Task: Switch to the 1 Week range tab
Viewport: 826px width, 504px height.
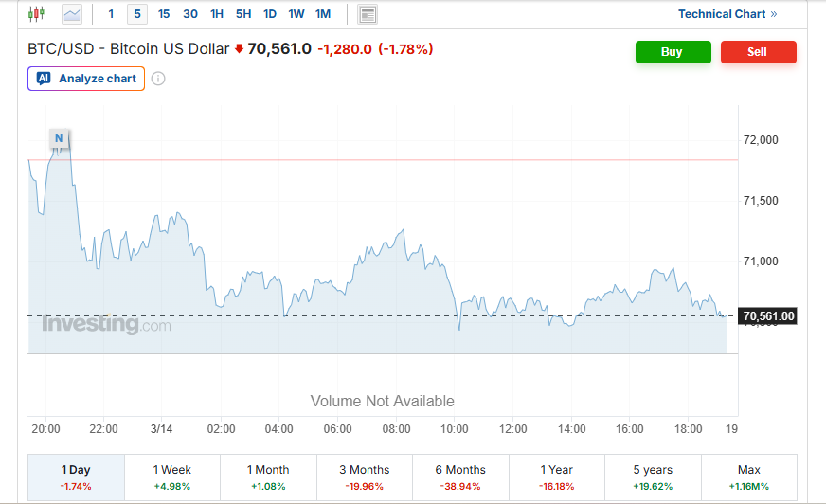Action: pyautogui.click(x=171, y=477)
